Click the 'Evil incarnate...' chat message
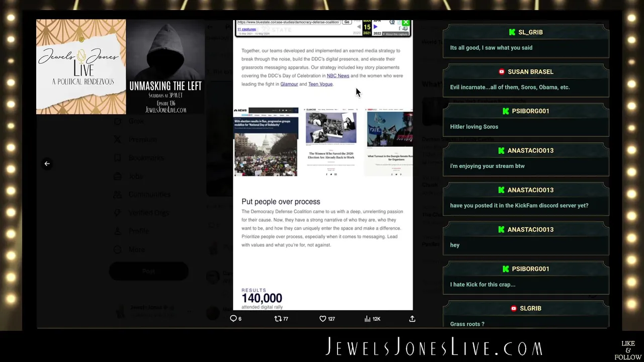The image size is (644, 362). pyautogui.click(x=510, y=87)
